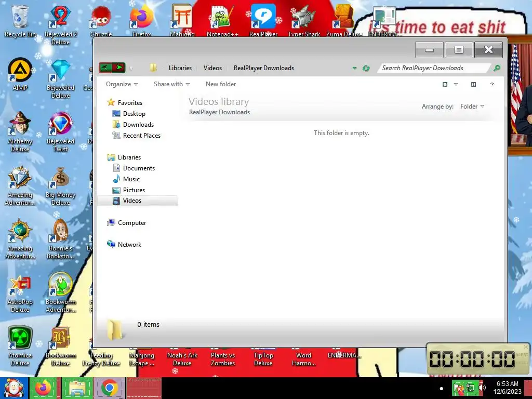Launch Bejeweled 2 Deluxe shortcut

(61, 24)
